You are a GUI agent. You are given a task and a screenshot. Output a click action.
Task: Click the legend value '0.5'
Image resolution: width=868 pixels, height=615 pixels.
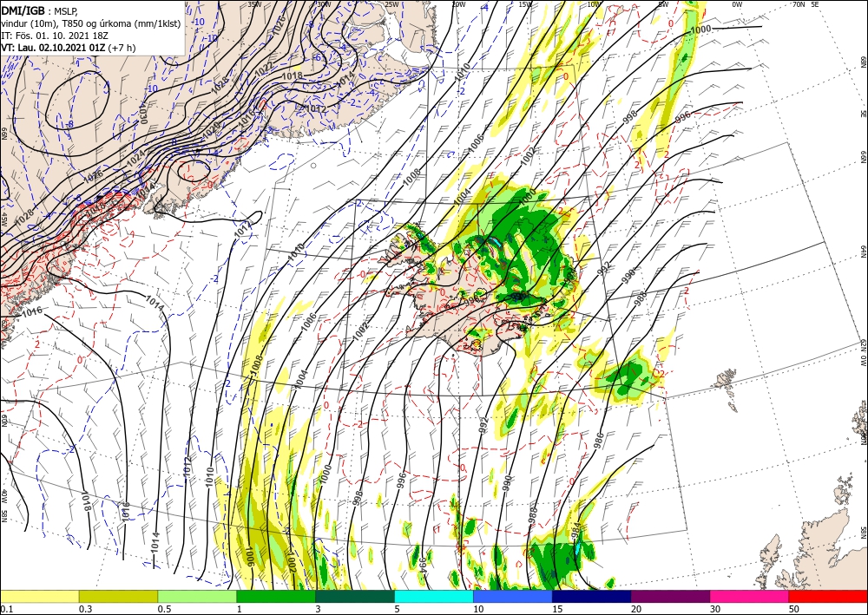[x=164, y=609]
